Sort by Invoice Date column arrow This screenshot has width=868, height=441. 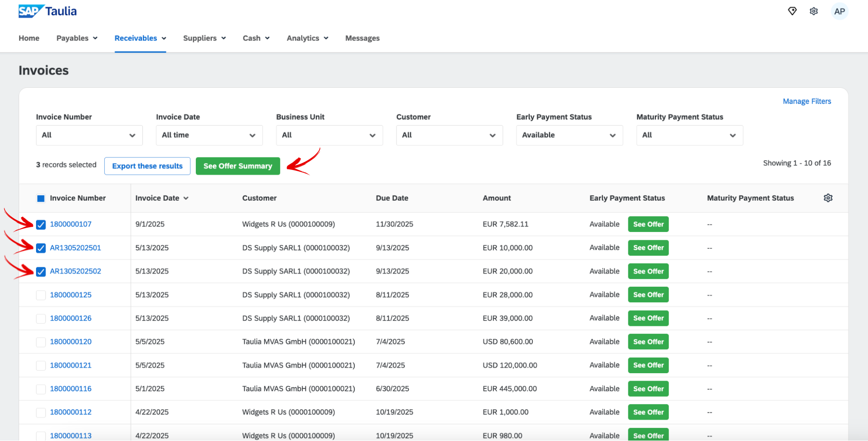tap(186, 199)
